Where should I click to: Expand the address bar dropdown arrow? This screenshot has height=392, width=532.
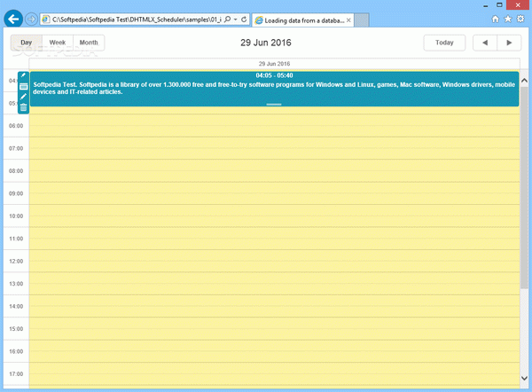click(x=236, y=20)
